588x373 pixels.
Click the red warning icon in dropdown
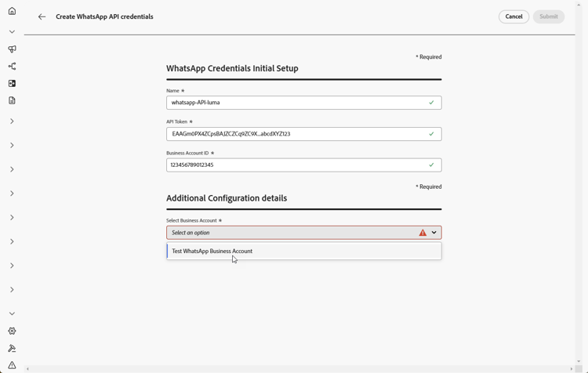423,233
